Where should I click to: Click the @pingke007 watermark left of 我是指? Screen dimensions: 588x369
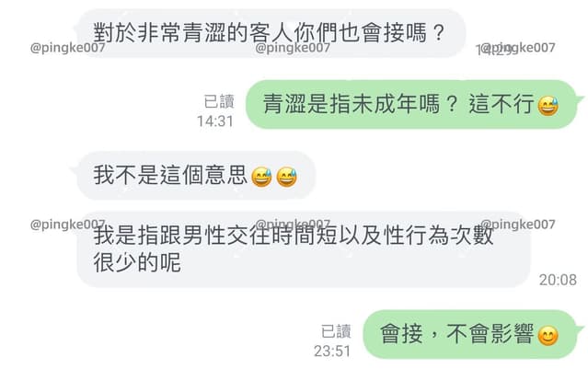click(x=67, y=225)
